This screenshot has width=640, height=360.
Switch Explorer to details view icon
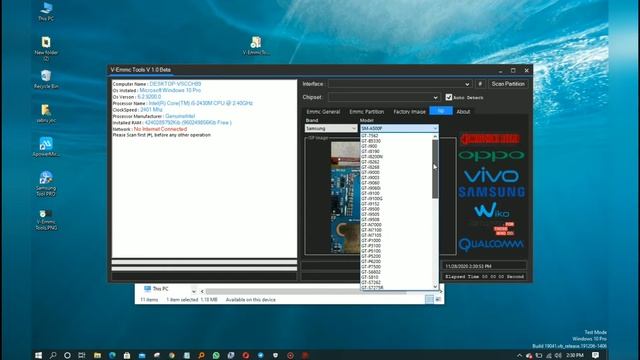429,300
